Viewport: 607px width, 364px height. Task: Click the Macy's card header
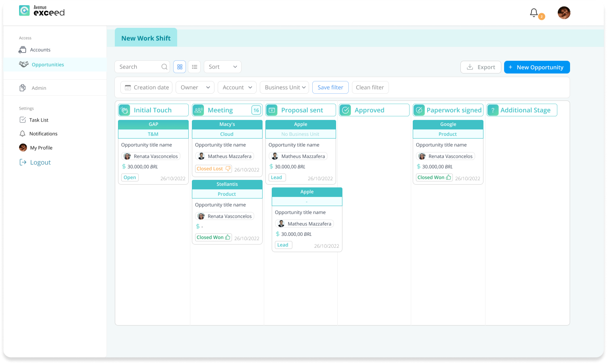227,124
